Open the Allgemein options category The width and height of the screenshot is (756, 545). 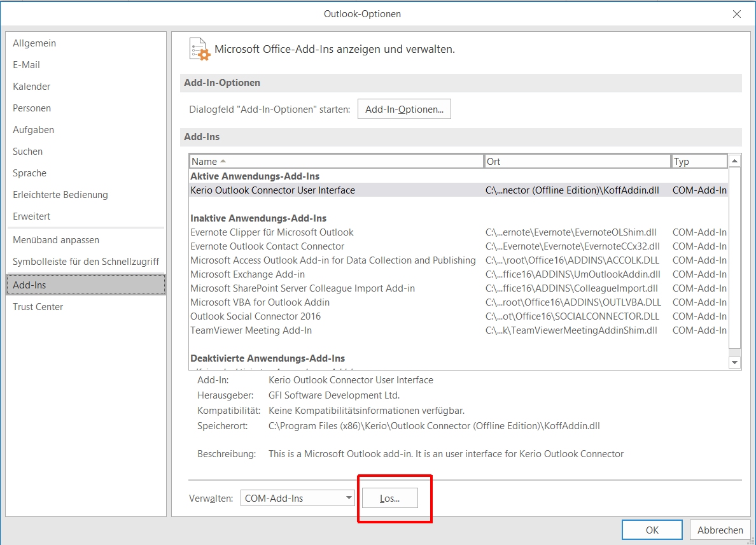pos(86,43)
